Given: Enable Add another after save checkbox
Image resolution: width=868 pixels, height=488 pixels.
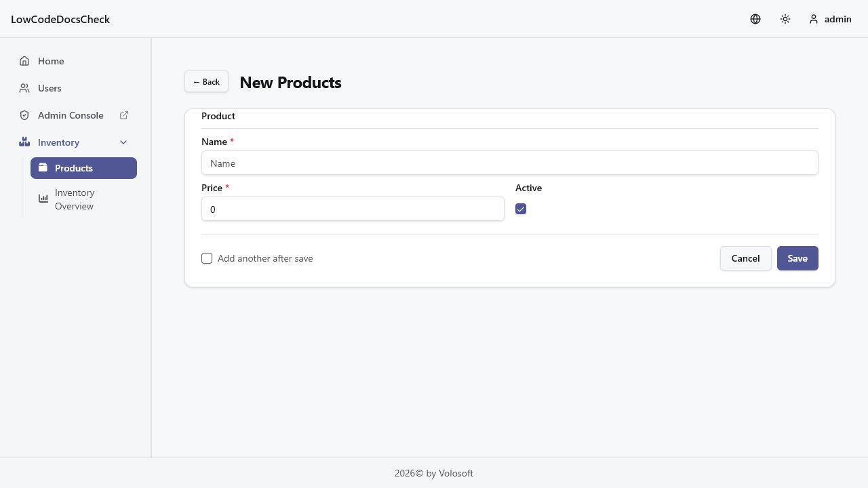Looking at the screenshot, I should (x=207, y=258).
